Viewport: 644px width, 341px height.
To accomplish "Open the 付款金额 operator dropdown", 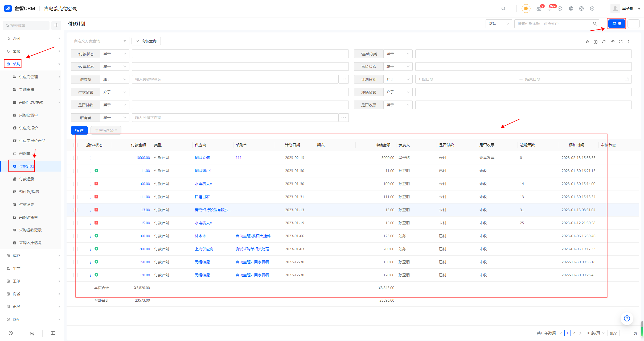I will [x=115, y=92].
